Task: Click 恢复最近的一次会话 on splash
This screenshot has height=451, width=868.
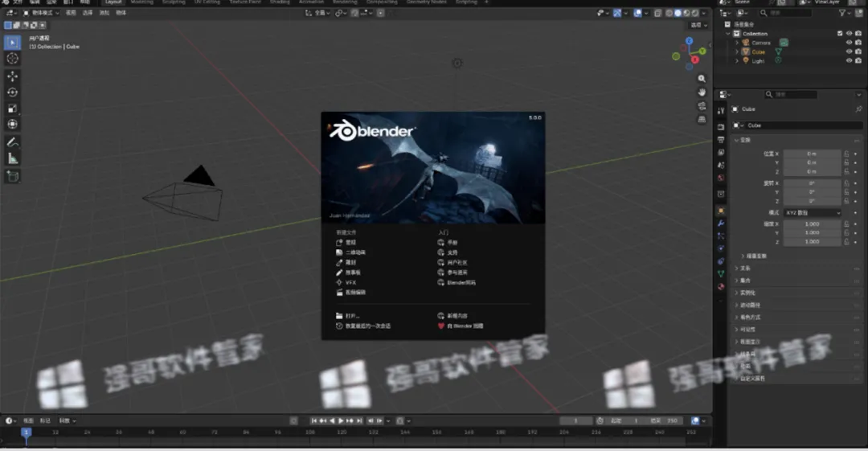Action: point(363,326)
